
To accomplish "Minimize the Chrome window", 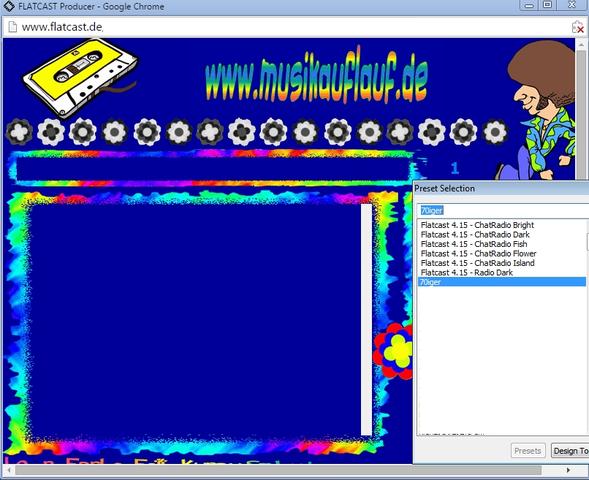I will click(529, 5).
